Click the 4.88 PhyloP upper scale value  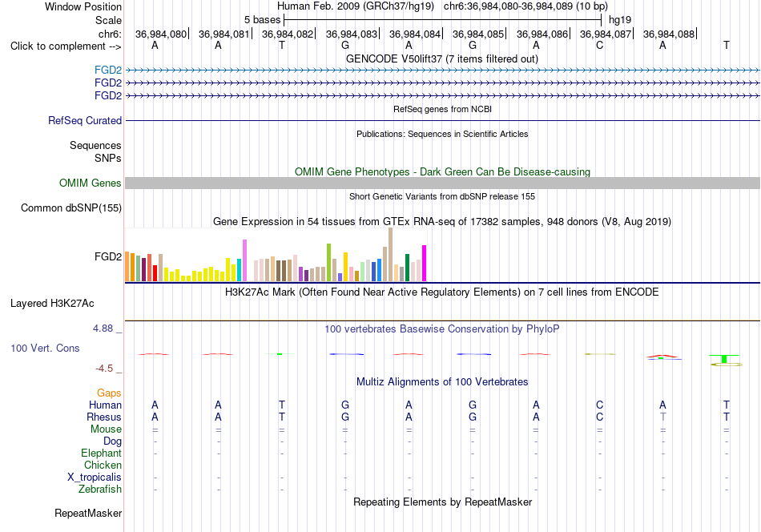pos(103,328)
